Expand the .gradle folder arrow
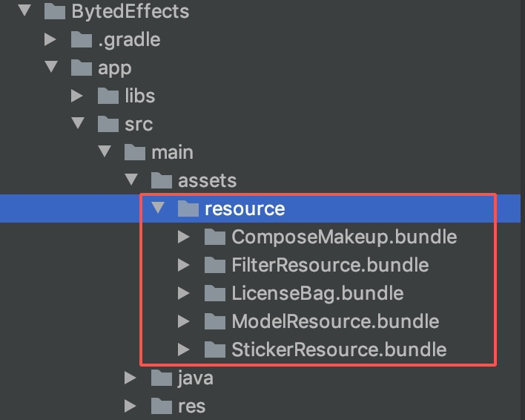The width and height of the screenshot is (525, 420). pos(50,39)
